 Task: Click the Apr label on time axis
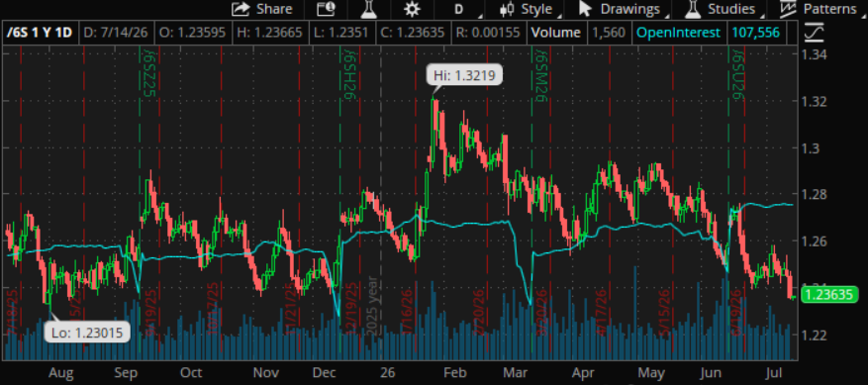(x=583, y=372)
